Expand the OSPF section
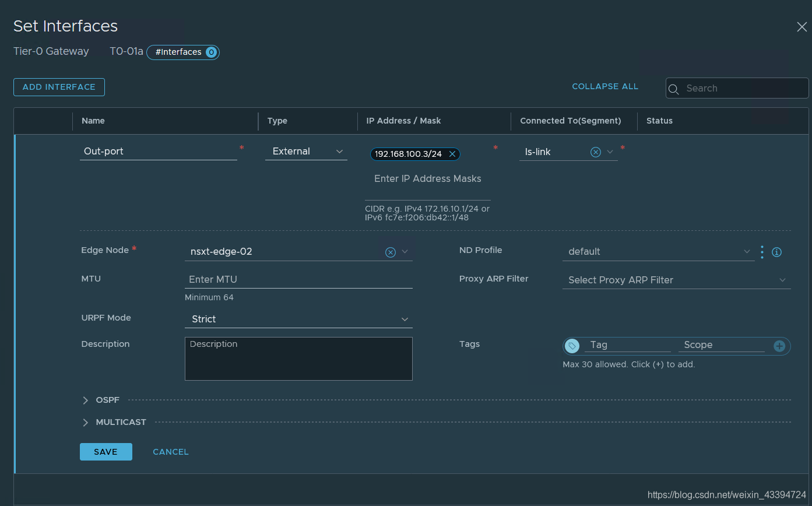Image resolution: width=812 pixels, height=506 pixels. pyautogui.click(x=86, y=400)
